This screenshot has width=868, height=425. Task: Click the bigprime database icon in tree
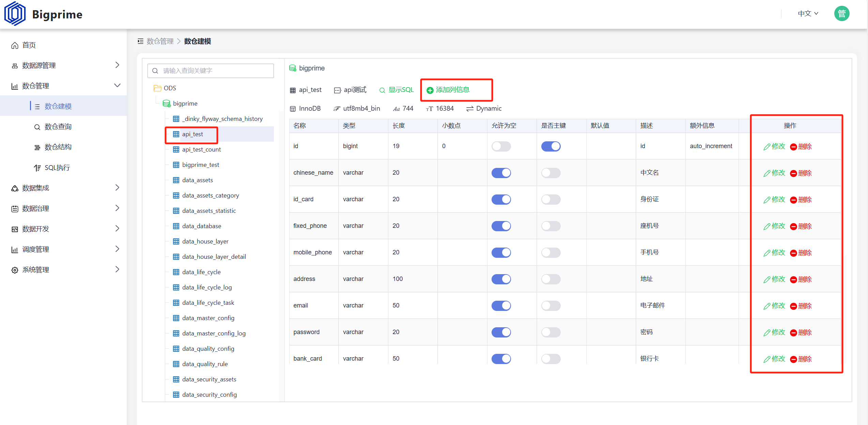point(167,104)
